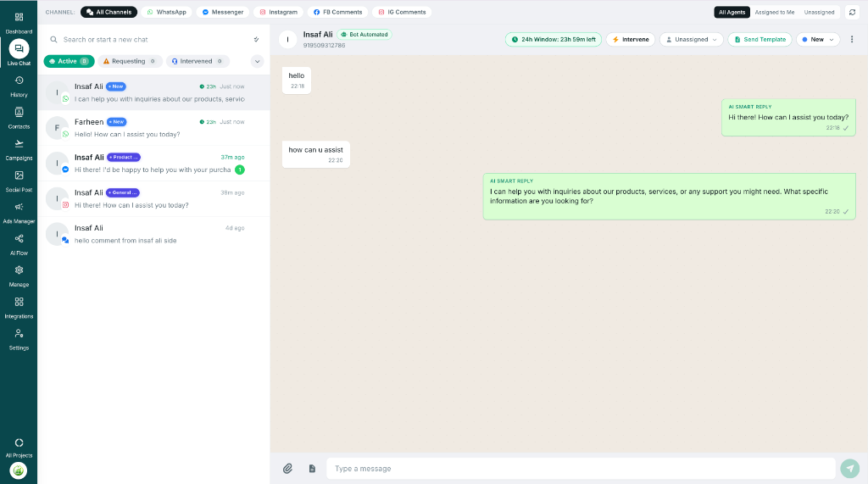The image size is (868, 484).
Task: Open Campaigns from sidebar
Action: click(x=19, y=149)
